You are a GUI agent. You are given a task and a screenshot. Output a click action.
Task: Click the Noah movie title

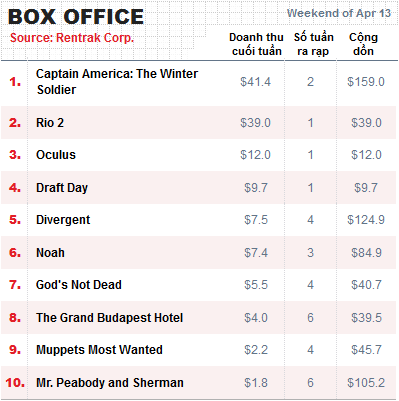(50, 253)
